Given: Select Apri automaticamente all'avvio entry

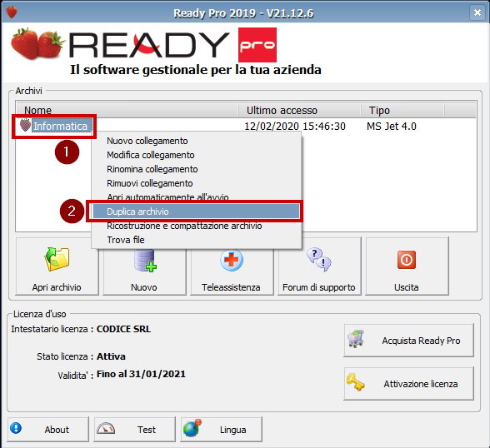Looking at the screenshot, I should coord(167,197).
